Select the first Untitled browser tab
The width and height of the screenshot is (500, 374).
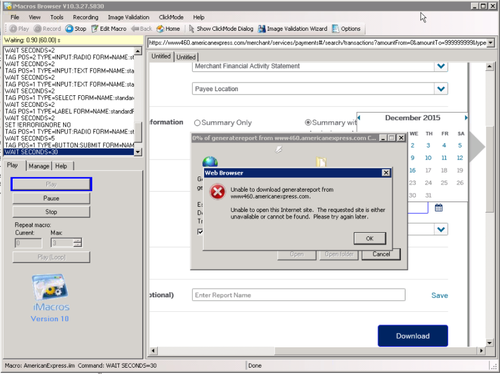(x=161, y=56)
